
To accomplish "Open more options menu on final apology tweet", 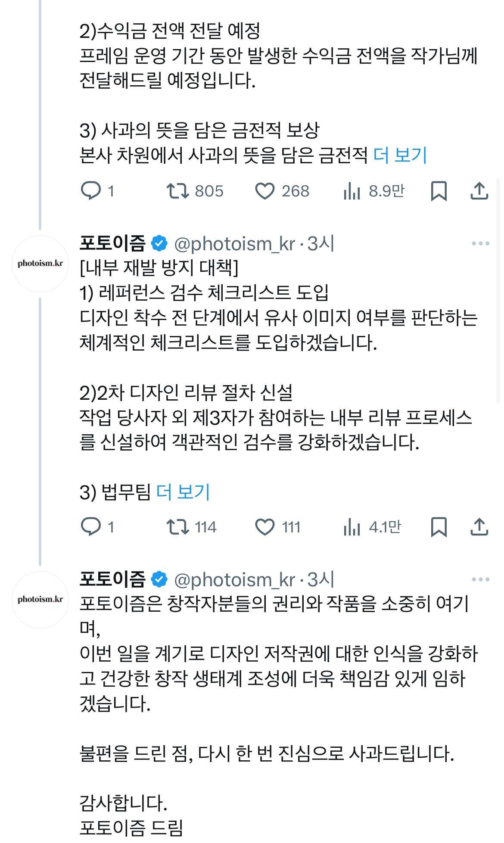I will 480,579.
